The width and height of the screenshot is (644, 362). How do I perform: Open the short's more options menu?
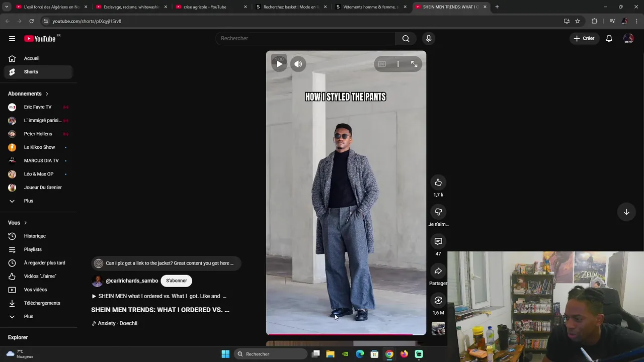[398, 64]
